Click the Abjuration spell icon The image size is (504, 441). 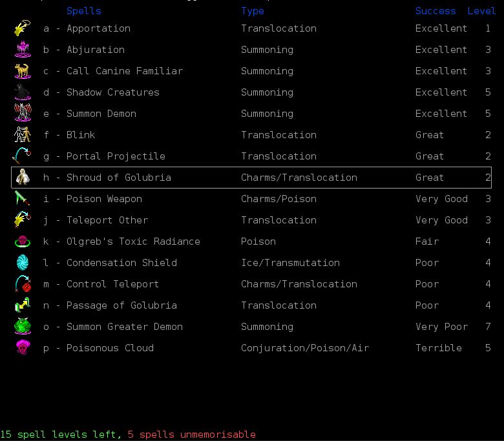click(x=23, y=50)
